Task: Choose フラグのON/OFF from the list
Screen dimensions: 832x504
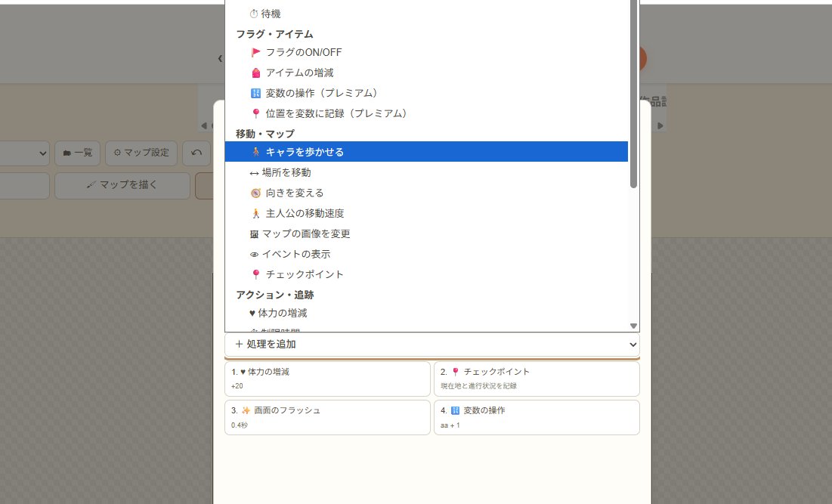Action: click(x=426, y=52)
